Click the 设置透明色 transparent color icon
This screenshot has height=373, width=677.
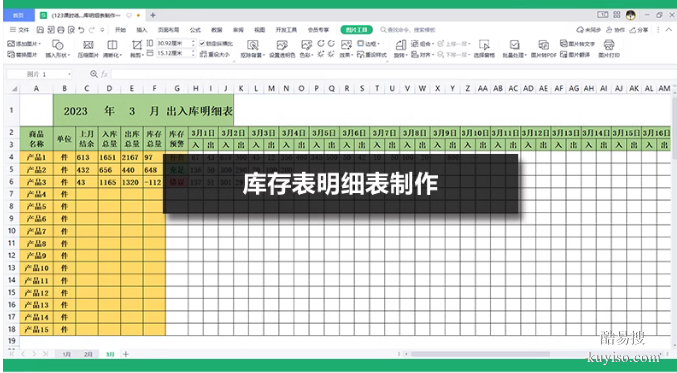pyautogui.click(x=282, y=45)
